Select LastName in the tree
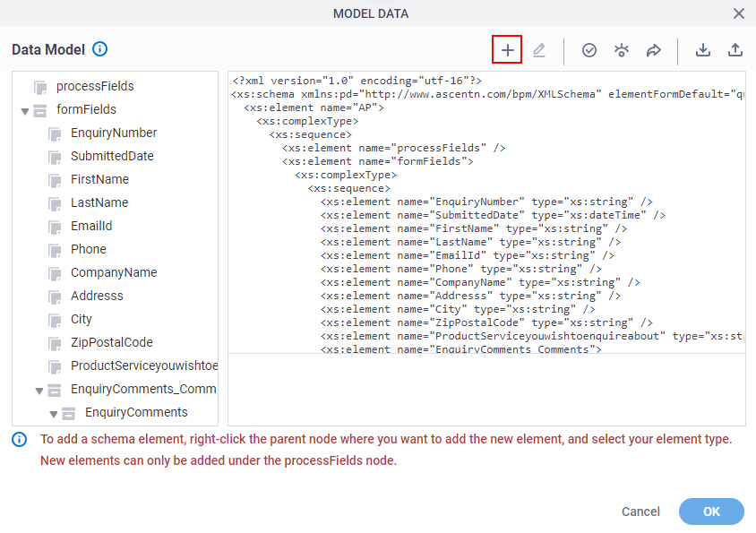The image size is (756, 533). (99, 202)
